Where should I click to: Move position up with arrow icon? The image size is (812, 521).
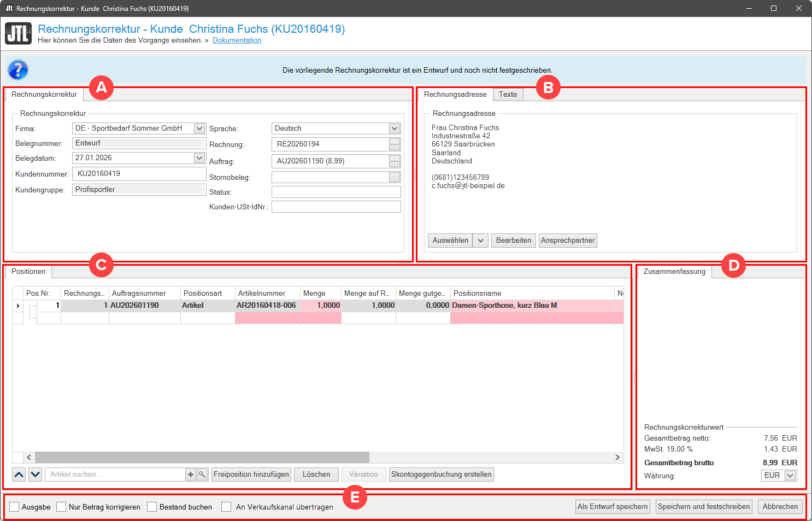click(19, 475)
